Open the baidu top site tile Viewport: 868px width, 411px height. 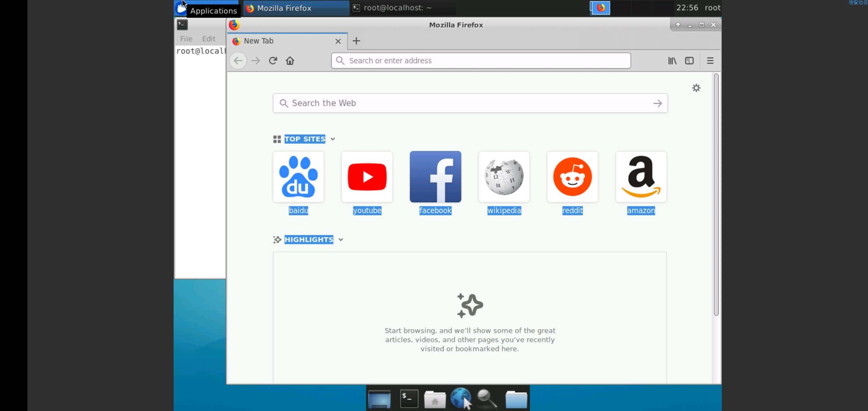coord(298,177)
